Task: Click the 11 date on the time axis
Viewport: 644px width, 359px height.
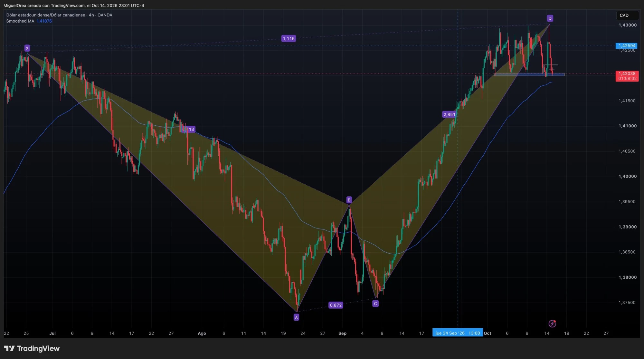Action: pos(243,333)
